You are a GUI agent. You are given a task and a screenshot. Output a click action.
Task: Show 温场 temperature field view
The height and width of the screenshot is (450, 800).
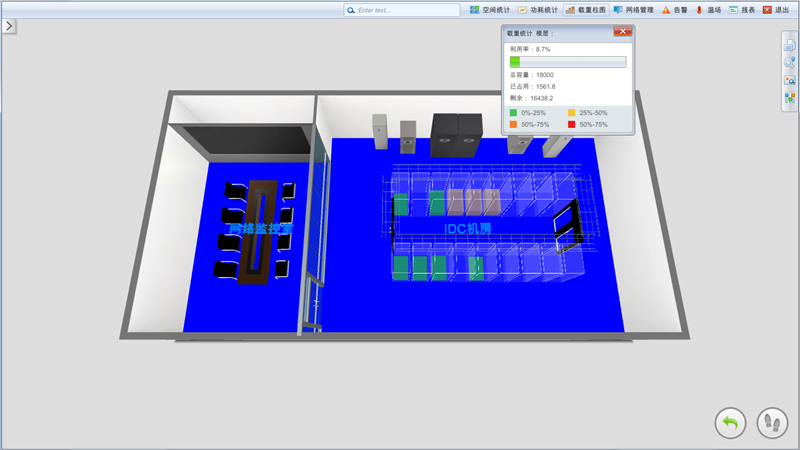[x=708, y=10]
